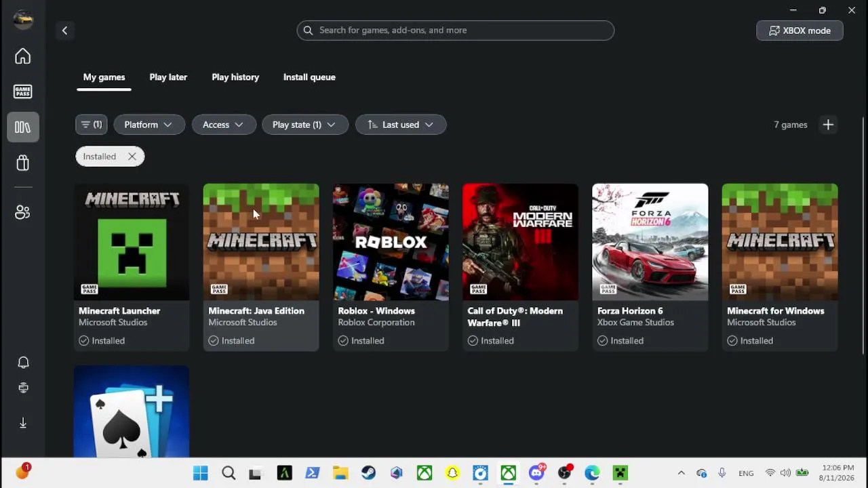
Task: Open File Explorer from the taskbar
Action: click(x=340, y=473)
